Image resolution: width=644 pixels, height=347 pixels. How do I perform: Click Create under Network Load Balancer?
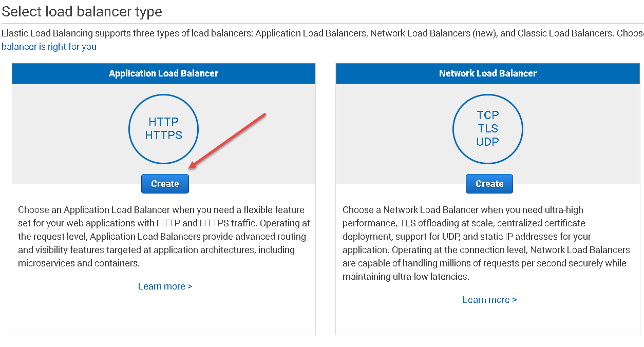[489, 184]
